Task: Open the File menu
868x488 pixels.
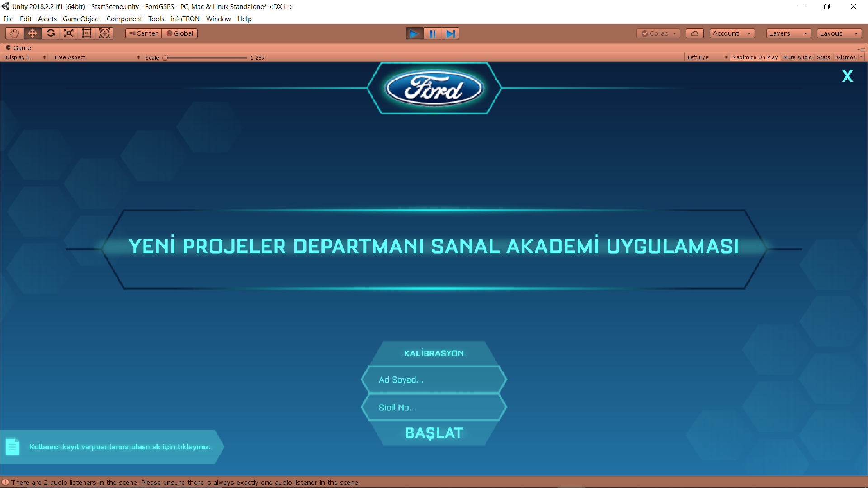Action: (8, 19)
